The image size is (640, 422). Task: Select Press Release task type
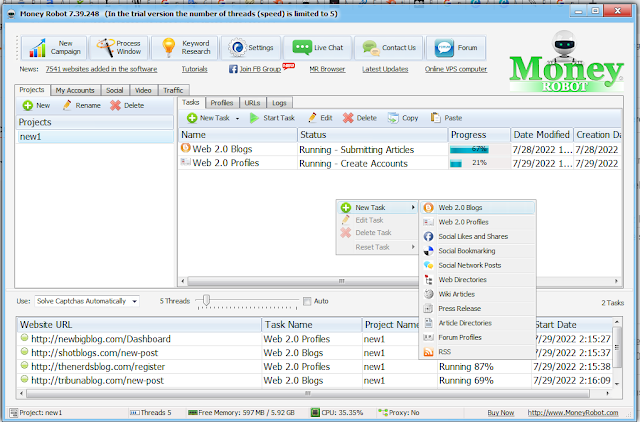coord(478,309)
